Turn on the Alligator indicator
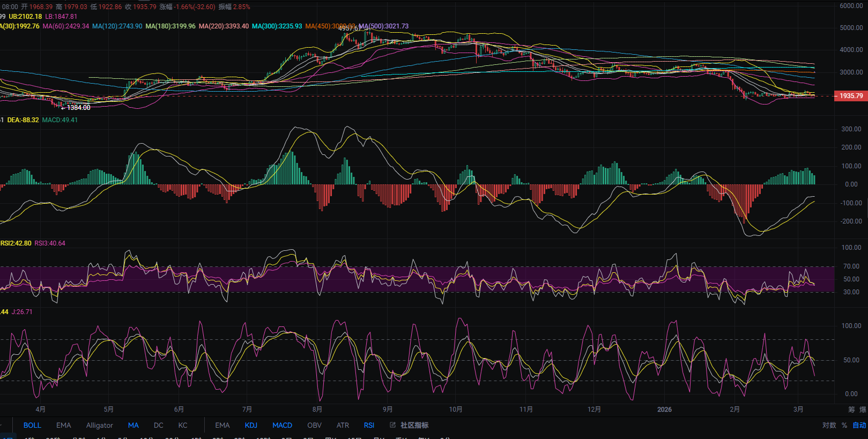Image resolution: width=868 pixels, height=439 pixels. [100, 425]
